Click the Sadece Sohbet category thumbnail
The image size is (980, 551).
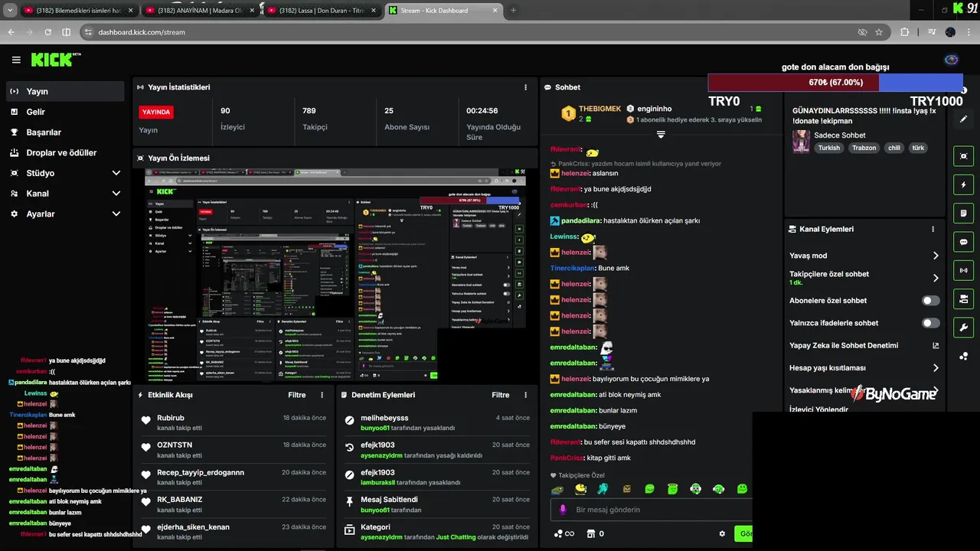pos(801,142)
